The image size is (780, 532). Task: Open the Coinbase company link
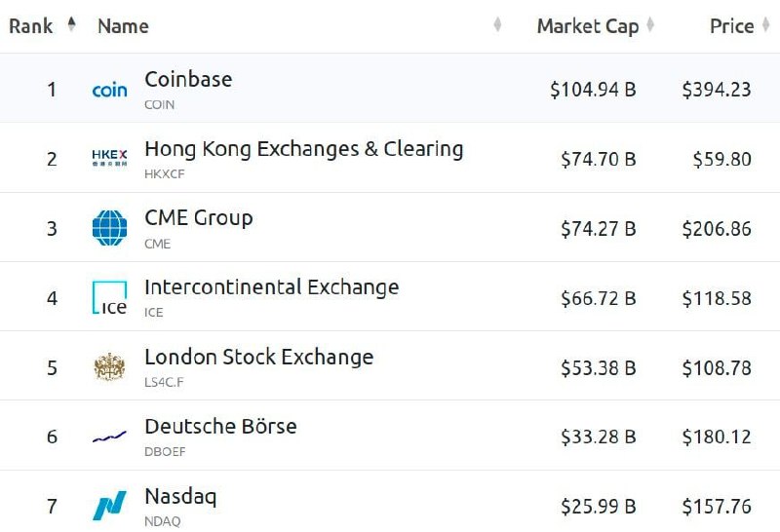pos(188,79)
